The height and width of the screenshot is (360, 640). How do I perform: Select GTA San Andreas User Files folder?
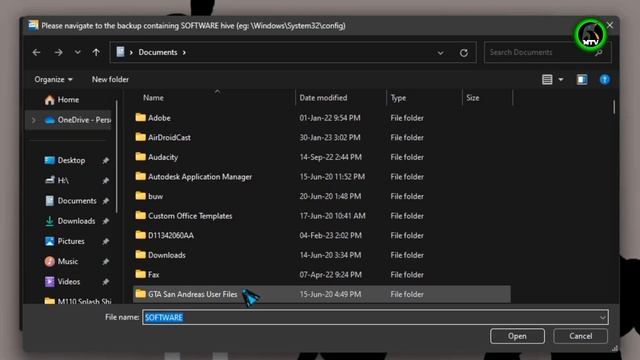[x=322, y=294]
